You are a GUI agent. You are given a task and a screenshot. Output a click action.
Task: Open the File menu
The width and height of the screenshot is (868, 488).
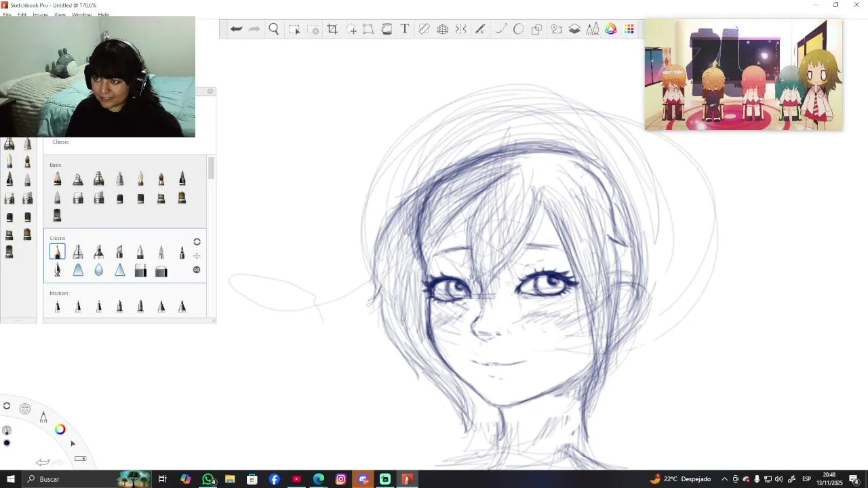[x=7, y=15]
